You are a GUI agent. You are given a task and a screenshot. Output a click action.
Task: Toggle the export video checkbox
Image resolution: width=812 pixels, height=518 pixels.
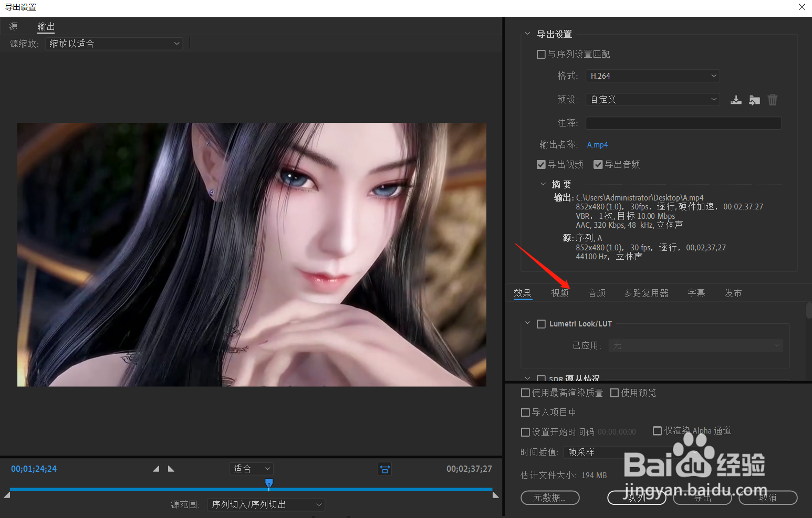tap(541, 165)
